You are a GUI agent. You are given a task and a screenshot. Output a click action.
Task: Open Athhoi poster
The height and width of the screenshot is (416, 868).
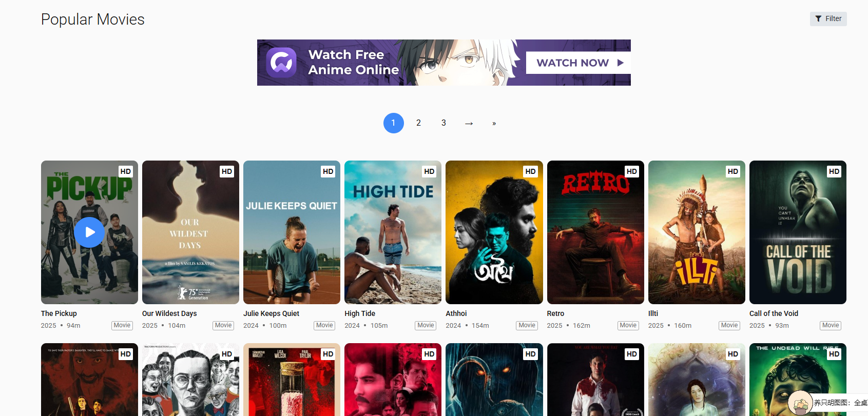(494, 232)
